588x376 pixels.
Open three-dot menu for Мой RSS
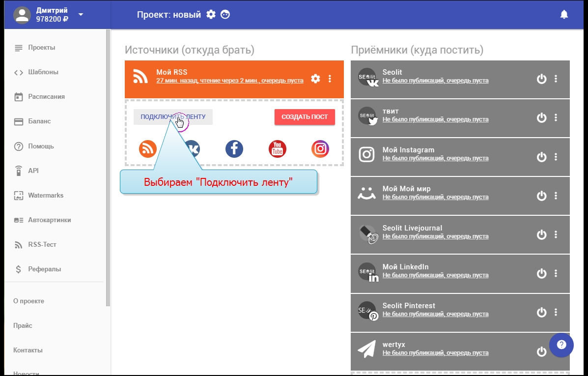pos(330,79)
